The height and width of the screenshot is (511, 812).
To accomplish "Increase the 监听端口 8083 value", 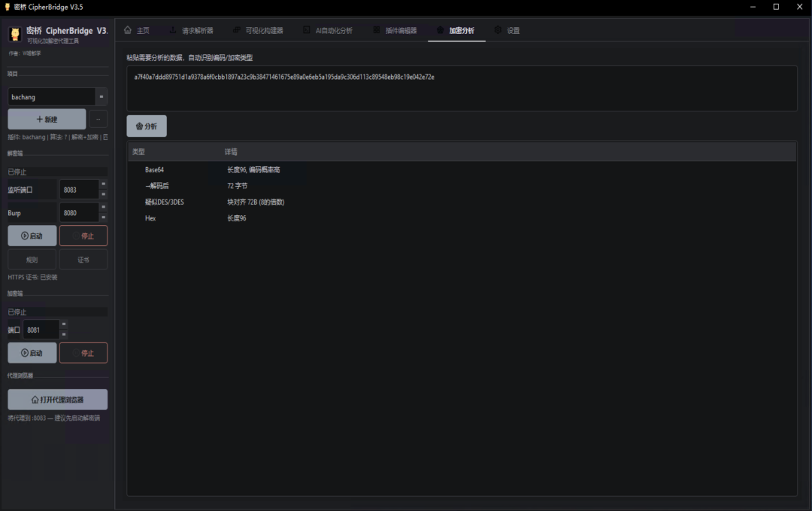I will pos(104,184).
